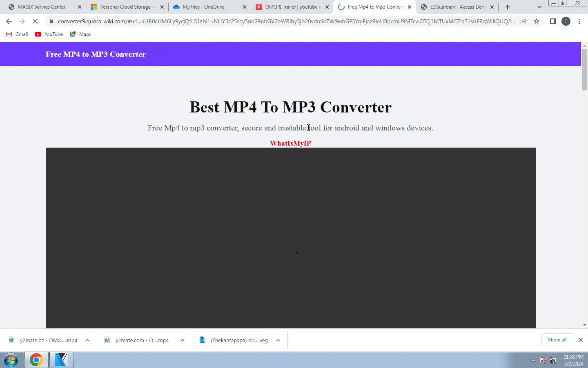Go back to previous page
Viewport: 588px width, 368px height.
pyautogui.click(x=9, y=21)
